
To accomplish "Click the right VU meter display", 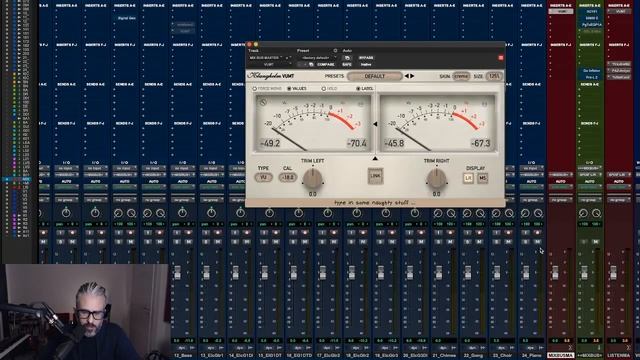I will pyautogui.click(x=437, y=123).
